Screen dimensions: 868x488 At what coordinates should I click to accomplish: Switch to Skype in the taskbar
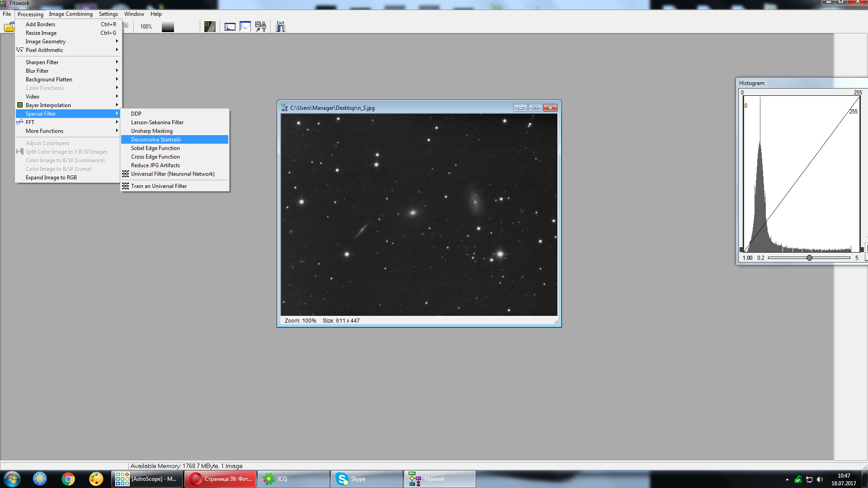366,479
